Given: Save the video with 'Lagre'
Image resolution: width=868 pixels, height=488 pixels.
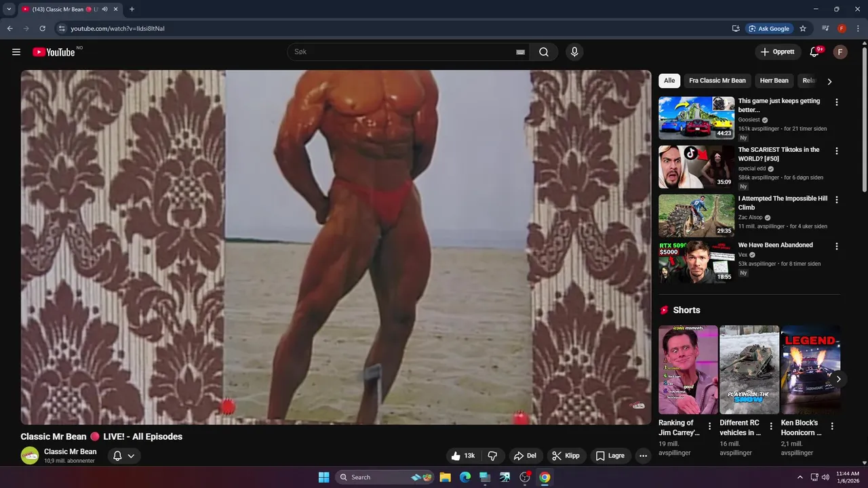Looking at the screenshot, I should (x=610, y=455).
